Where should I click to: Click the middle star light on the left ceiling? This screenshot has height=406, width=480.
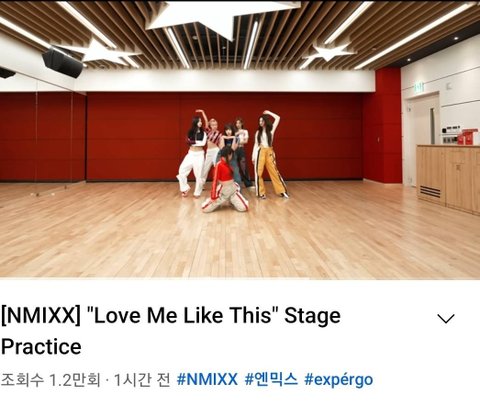coord(100,53)
